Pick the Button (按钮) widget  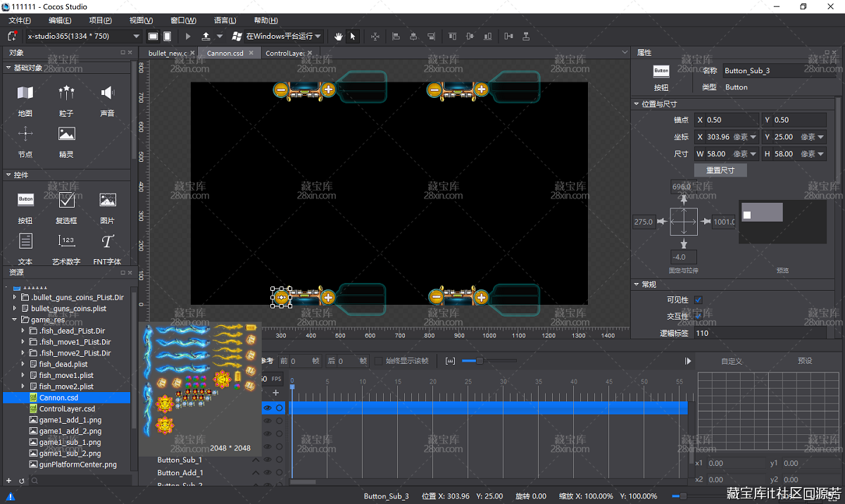25,208
